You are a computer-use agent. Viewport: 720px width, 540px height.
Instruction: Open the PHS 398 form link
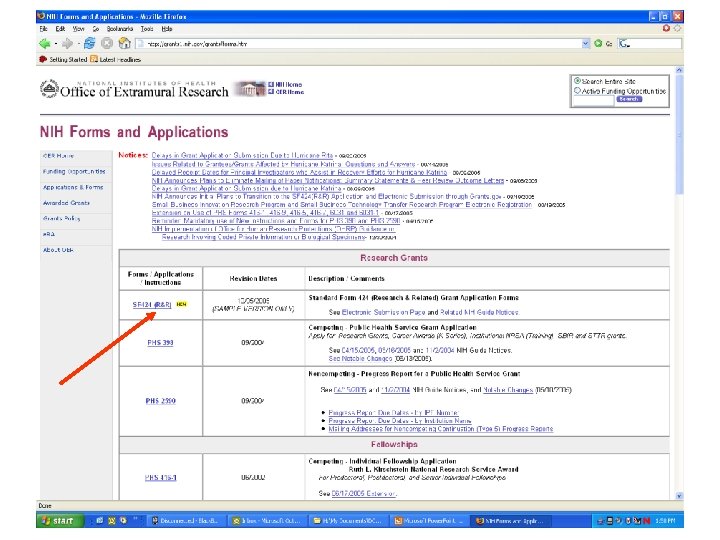click(x=160, y=343)
